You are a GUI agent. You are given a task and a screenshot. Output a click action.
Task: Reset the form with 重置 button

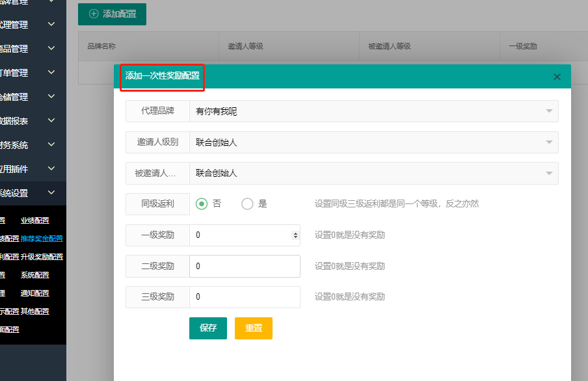click(253, 328)
